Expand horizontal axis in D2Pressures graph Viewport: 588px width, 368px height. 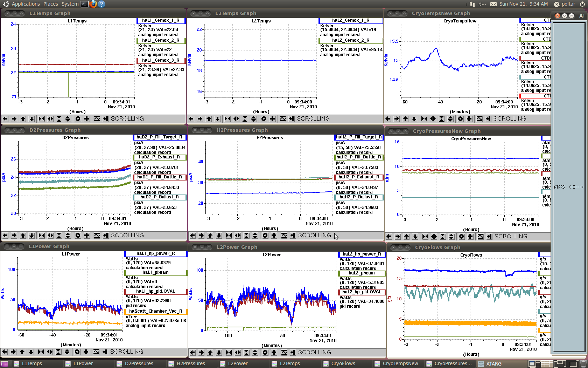tap(50, 236)
